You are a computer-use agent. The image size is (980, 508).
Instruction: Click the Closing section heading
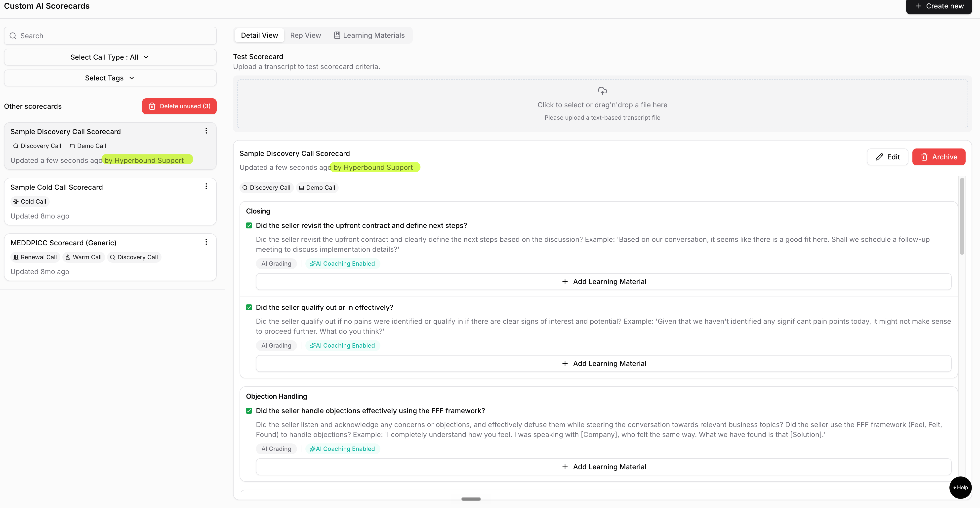click(x=258, y=211)
